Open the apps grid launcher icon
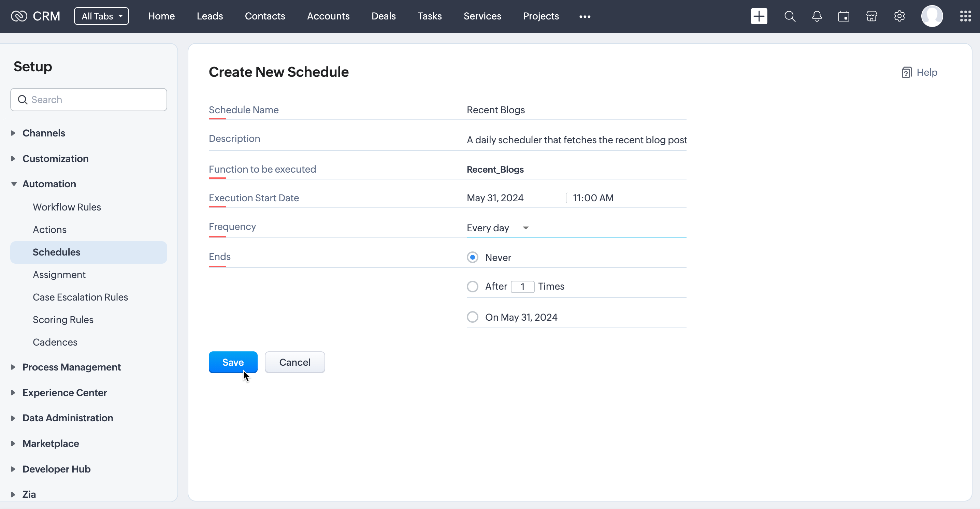Image resolution: width=980 pixels, height=509 pixels. pyautogui.click(x=965, y=16)
